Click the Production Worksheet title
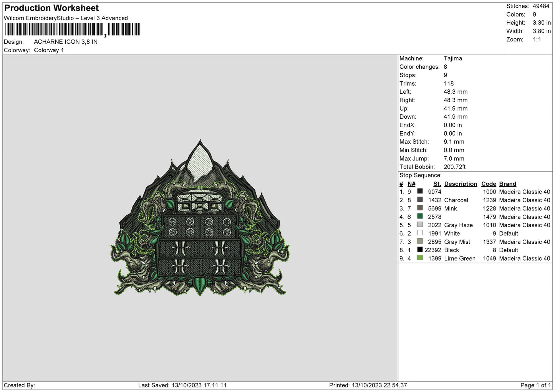 (51, 8)
